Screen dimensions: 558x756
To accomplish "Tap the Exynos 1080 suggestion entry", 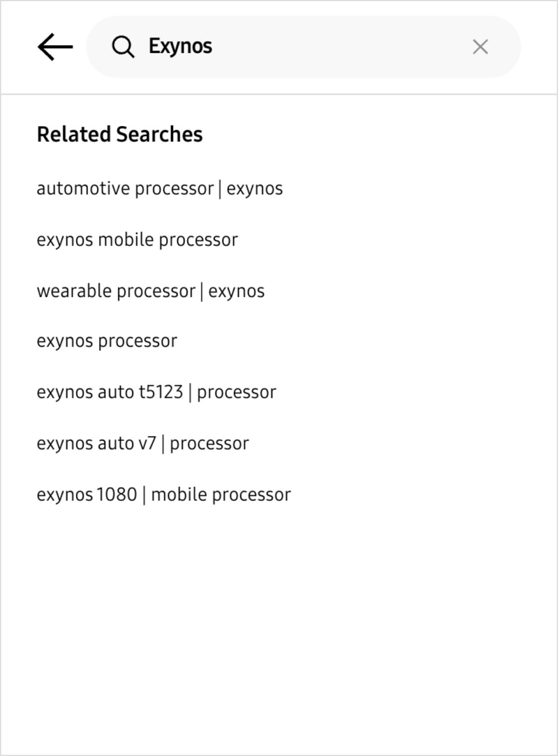I will point(164,494).
